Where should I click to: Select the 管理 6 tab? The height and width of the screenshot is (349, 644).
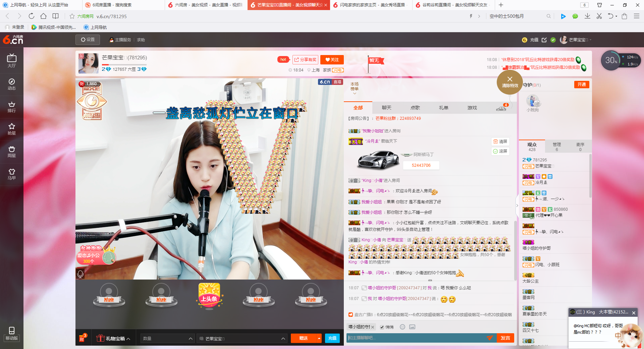pyautogui.click(x=557, y=147)
